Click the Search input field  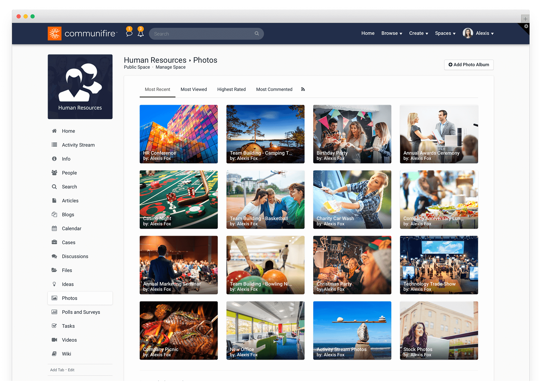point(205,34)
